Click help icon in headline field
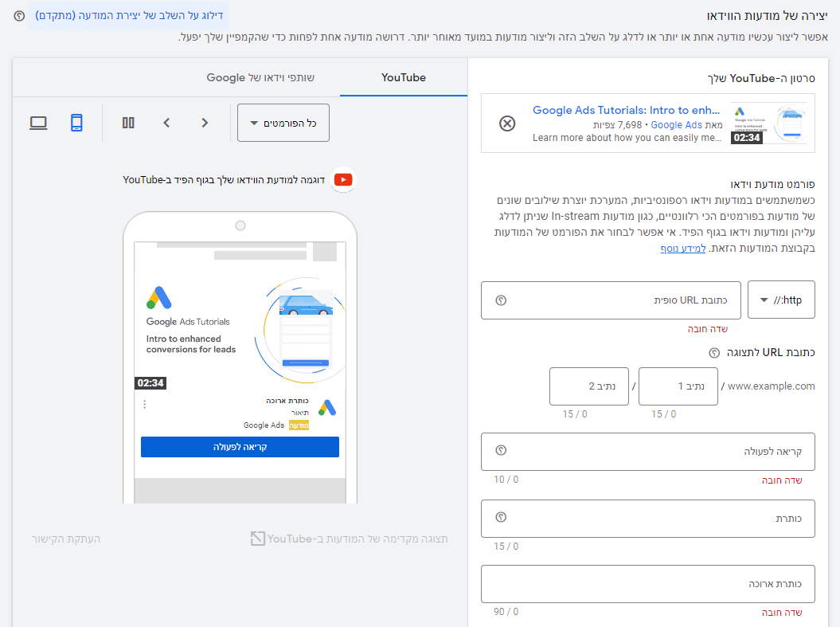Viewport: 840px width, 627px height. pyautogui.click(x=501, y=517)
